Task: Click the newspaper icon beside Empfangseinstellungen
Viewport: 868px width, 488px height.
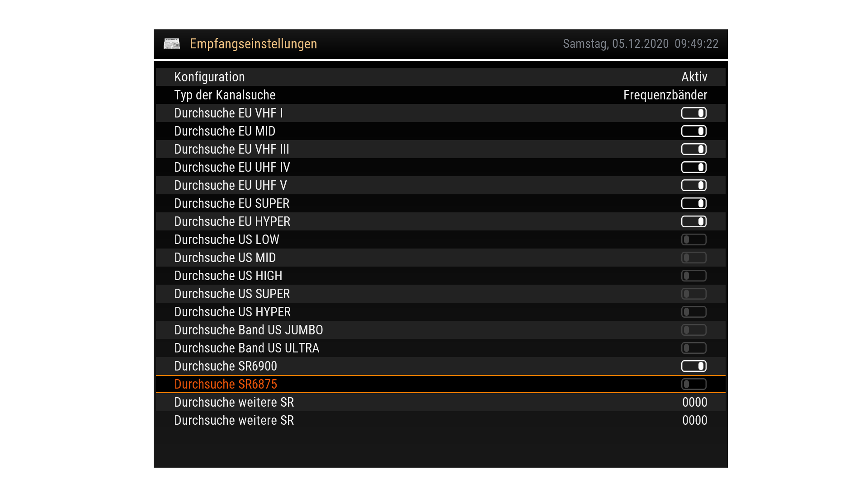Action: point(172,44)
